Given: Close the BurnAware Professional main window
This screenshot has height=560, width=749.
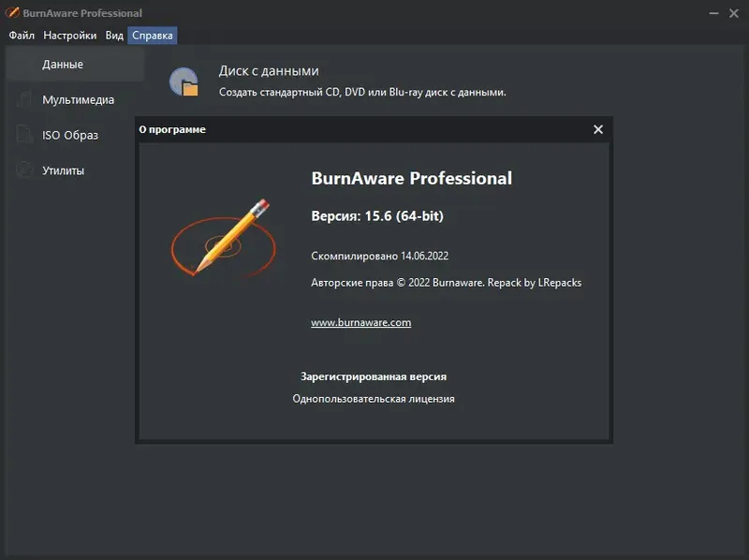Looking at the screenshot, I should 734,13.
